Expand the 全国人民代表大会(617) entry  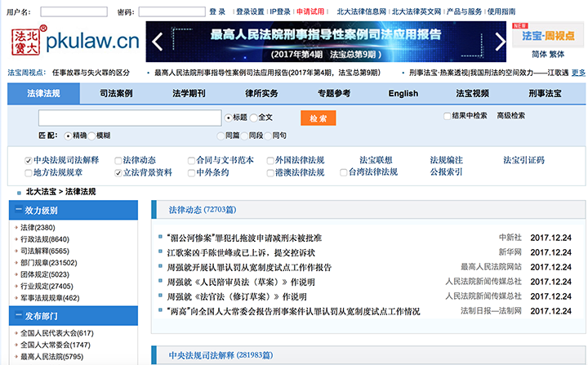pos(15,333)
